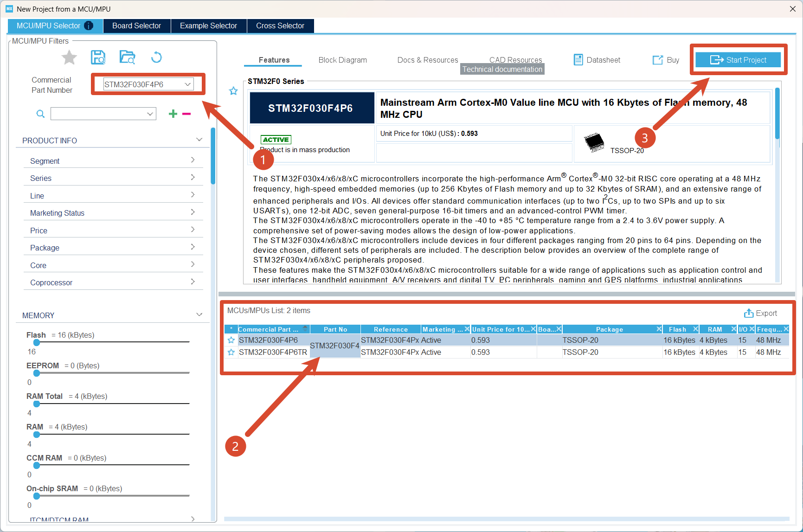Sort by the Reference column header
Screen dimensions: 803x532
[391, 329]
